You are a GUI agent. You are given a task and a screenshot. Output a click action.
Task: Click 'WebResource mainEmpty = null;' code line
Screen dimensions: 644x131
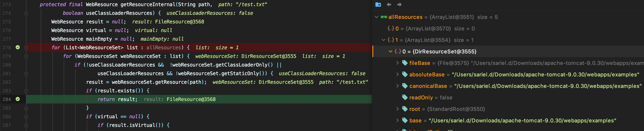[93, 39]
